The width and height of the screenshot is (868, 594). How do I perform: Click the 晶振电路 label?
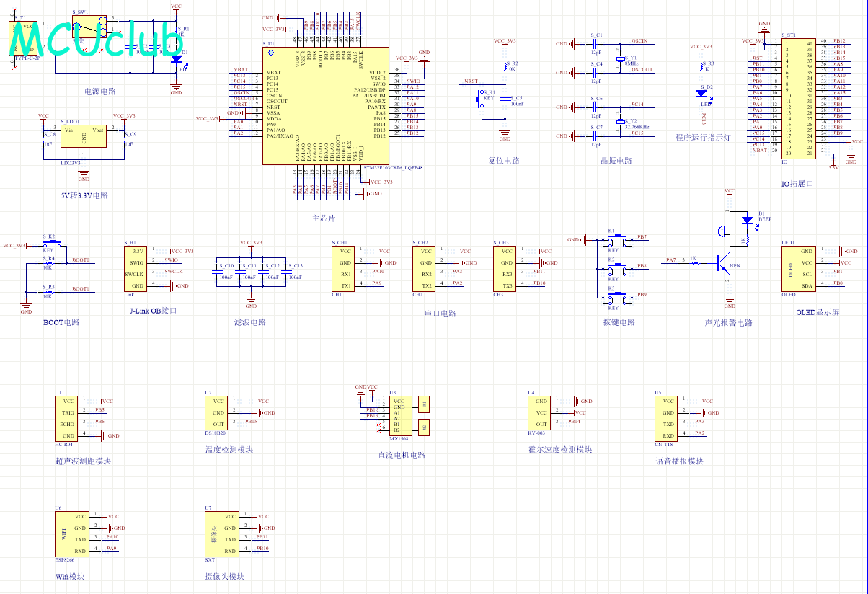(616, 161)
